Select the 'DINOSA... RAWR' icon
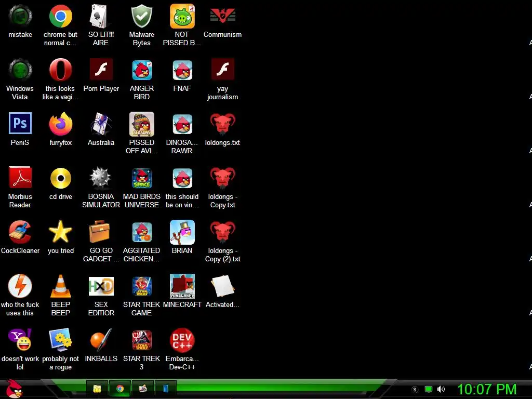532x399 pixels. (x=182, y=124)
